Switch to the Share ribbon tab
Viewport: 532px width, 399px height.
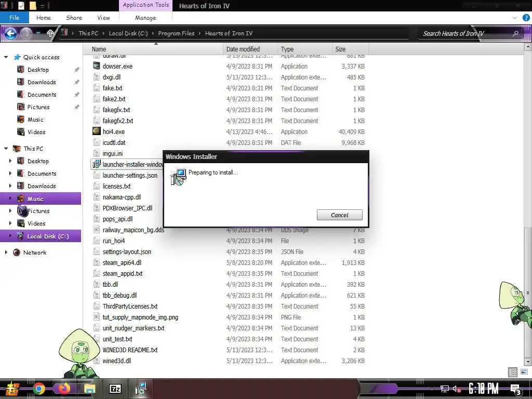(74, 18)
